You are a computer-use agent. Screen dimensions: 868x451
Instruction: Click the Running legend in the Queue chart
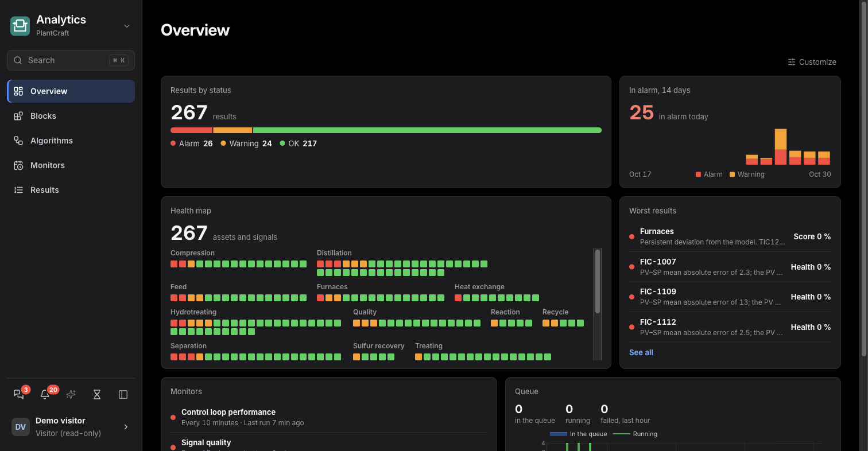click(635, 434)
